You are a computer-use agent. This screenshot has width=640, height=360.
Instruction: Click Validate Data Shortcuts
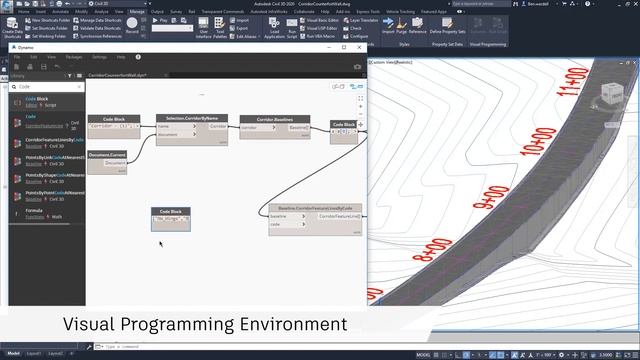97,28
